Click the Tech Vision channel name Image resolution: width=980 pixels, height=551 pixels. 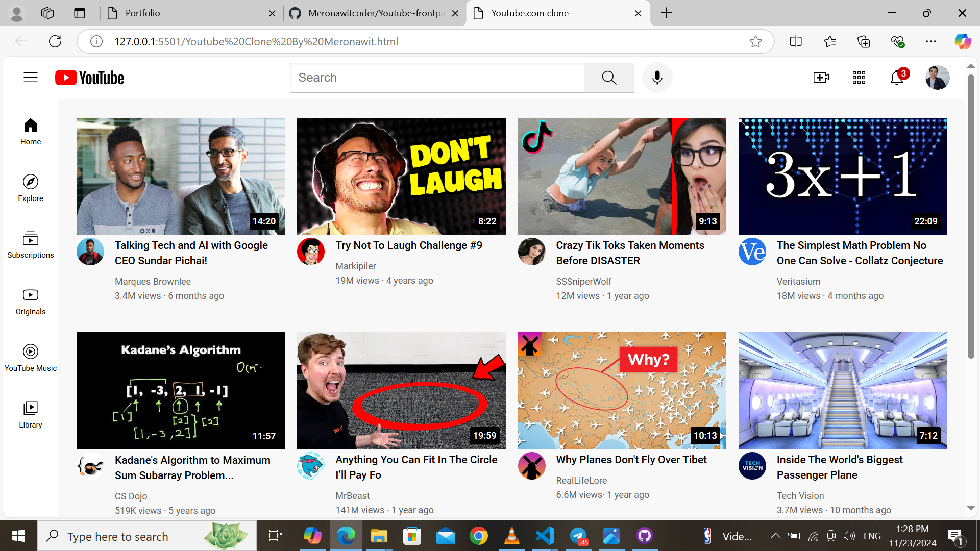pyautogui.click(x=800, y=496)
